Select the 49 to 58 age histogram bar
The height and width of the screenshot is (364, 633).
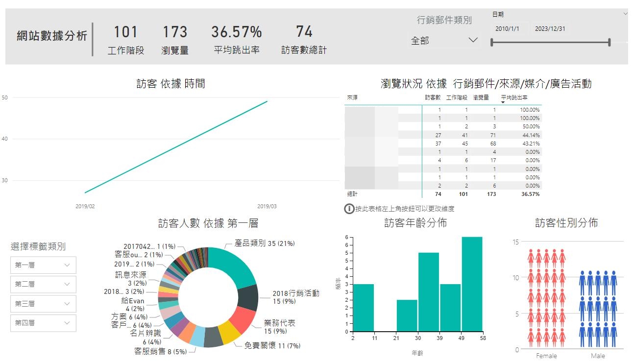[x=472, y=284]
